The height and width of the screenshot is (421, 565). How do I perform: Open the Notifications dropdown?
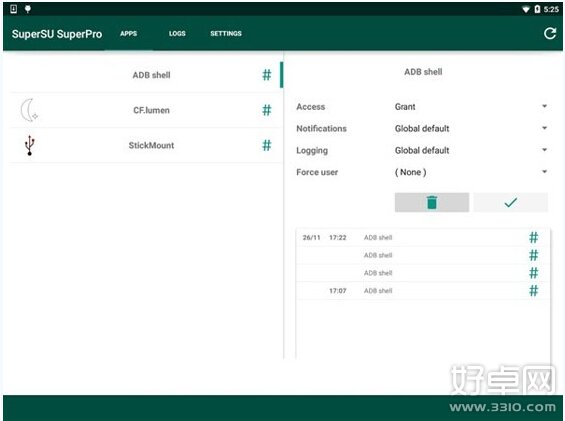point(471,128)
